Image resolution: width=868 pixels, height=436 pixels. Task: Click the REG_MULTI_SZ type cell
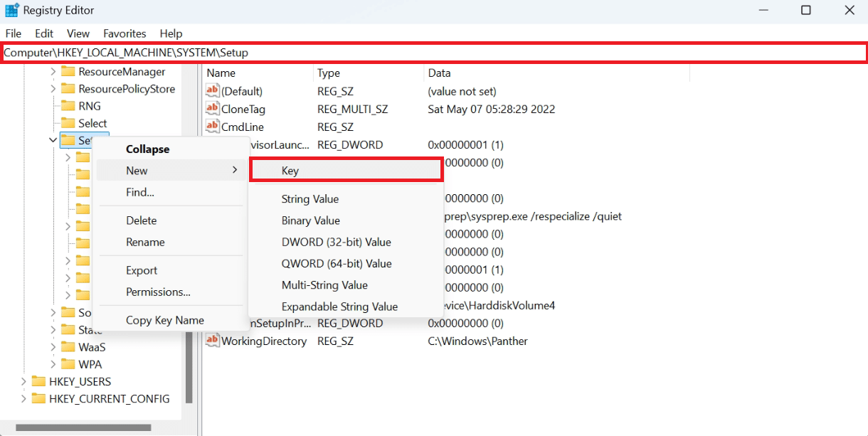click(353, 109)
